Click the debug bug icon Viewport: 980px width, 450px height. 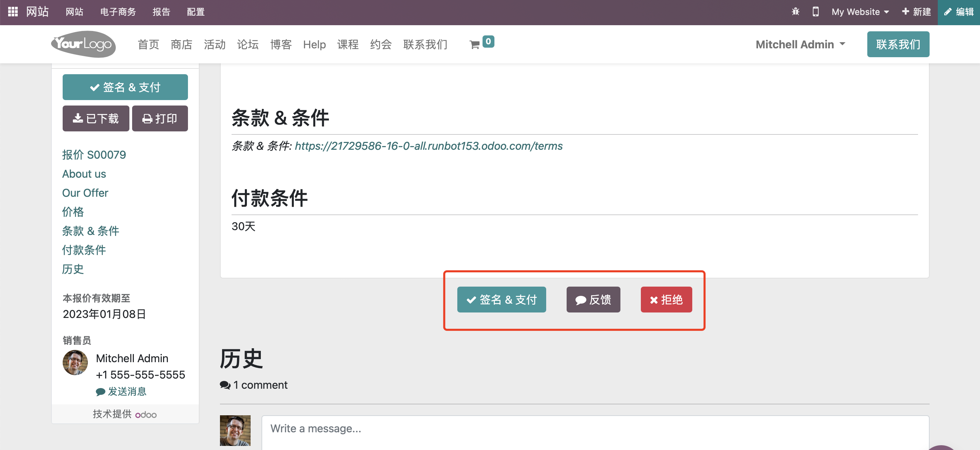795,12
